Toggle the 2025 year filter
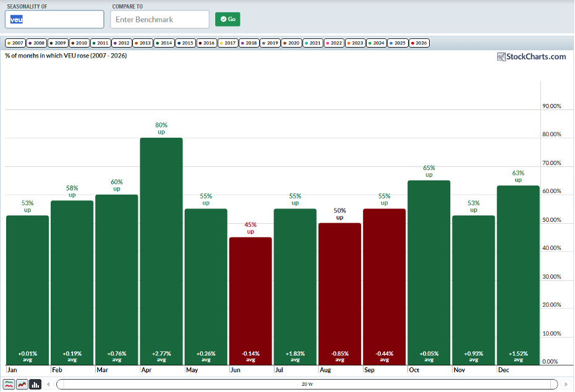The width and height of the screenshot is (575, 392). [x=398, y=43]
